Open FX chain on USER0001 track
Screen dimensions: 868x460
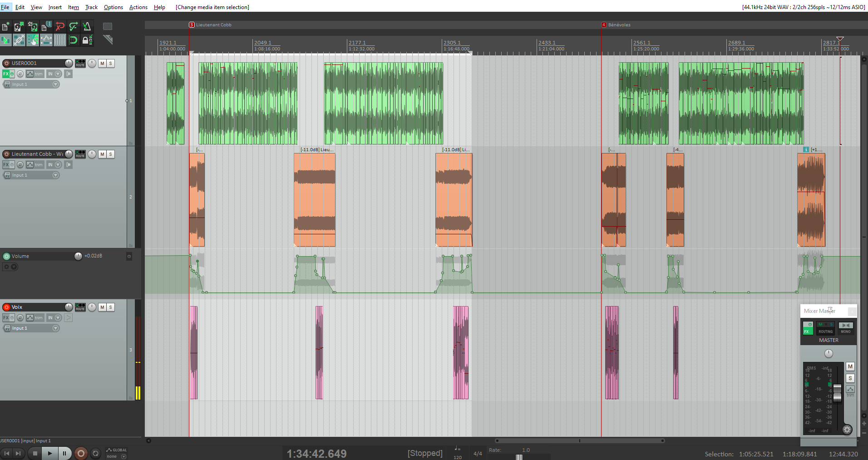click(x=6, y=74)
